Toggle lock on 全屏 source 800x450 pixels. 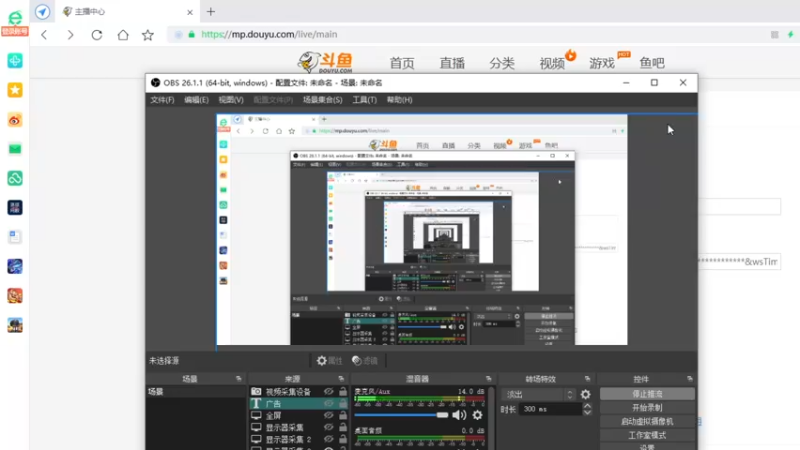click(x=343, y=415)
